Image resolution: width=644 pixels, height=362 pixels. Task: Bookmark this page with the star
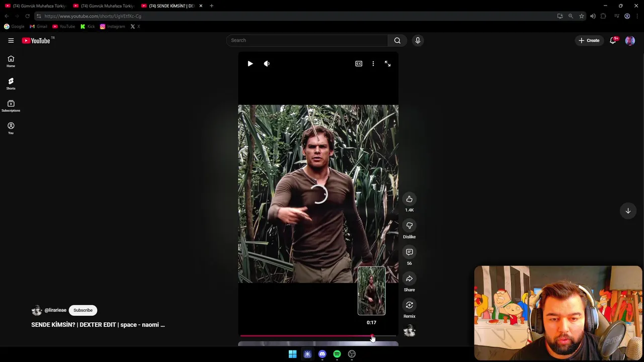(x=582, y=16)
